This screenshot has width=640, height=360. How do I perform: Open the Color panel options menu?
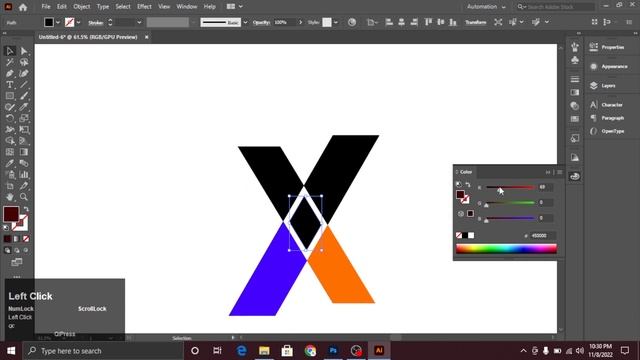(x=560, y=172)
